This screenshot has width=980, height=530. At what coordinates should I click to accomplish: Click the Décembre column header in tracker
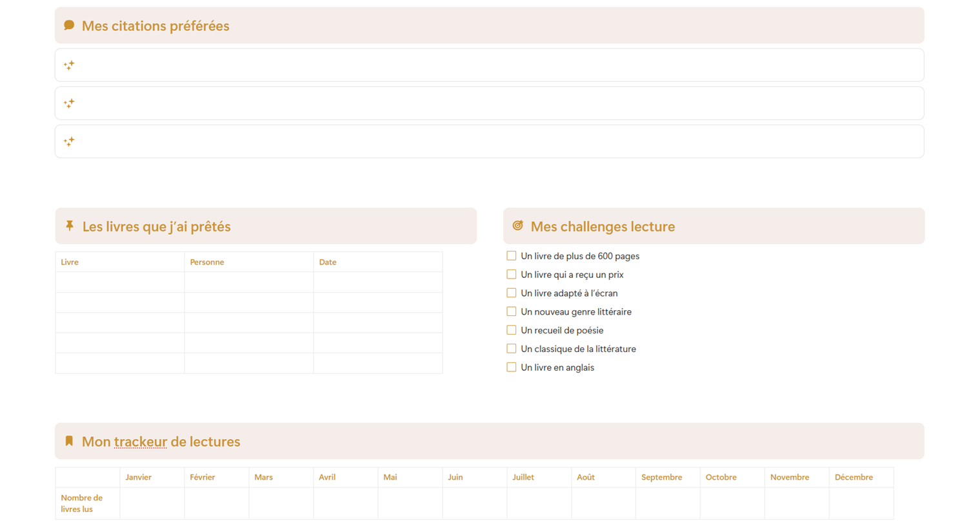(x=854, y=477)
